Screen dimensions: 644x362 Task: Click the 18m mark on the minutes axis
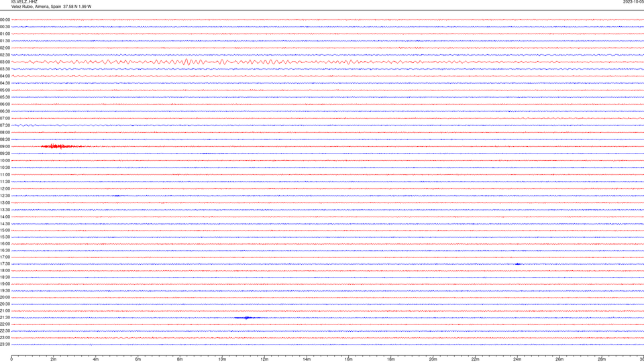pyautogui.click(x=391, y=359)
